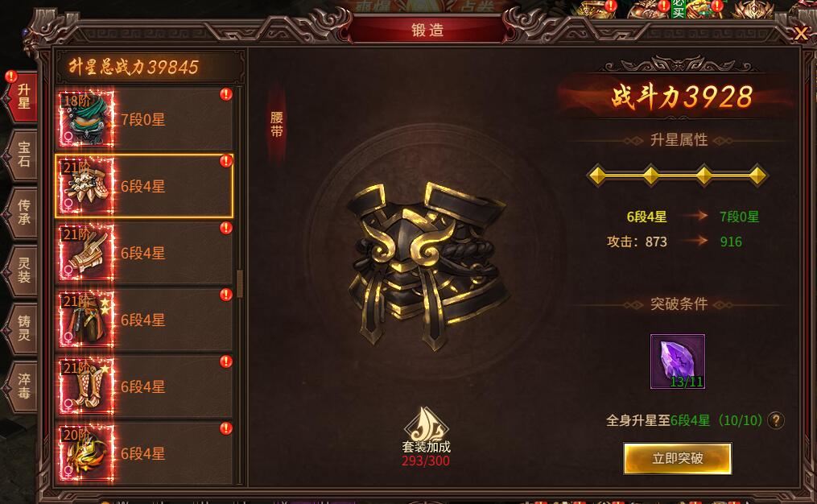Viewport: 817px width, 504px height.
Task: Go to the 传承 side tab
Action: point(23,212)
